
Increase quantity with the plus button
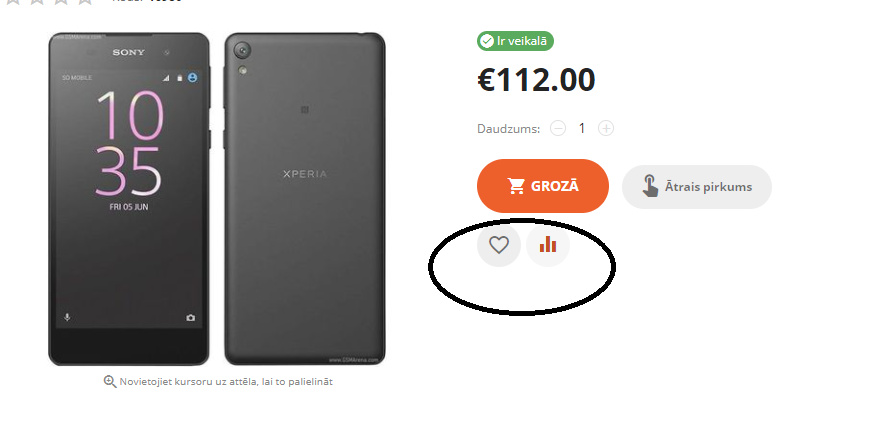point(606,128)
